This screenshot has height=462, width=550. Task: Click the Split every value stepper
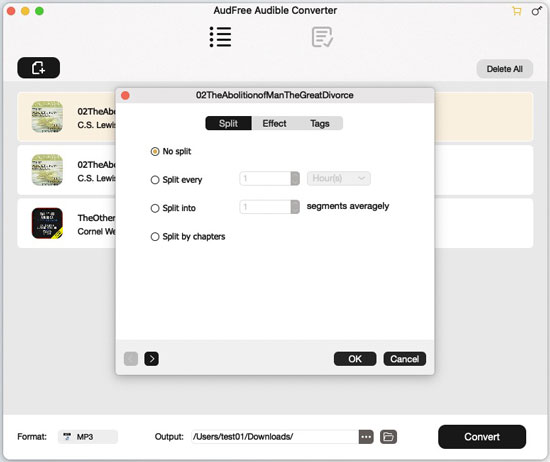(x=295, y=178)
